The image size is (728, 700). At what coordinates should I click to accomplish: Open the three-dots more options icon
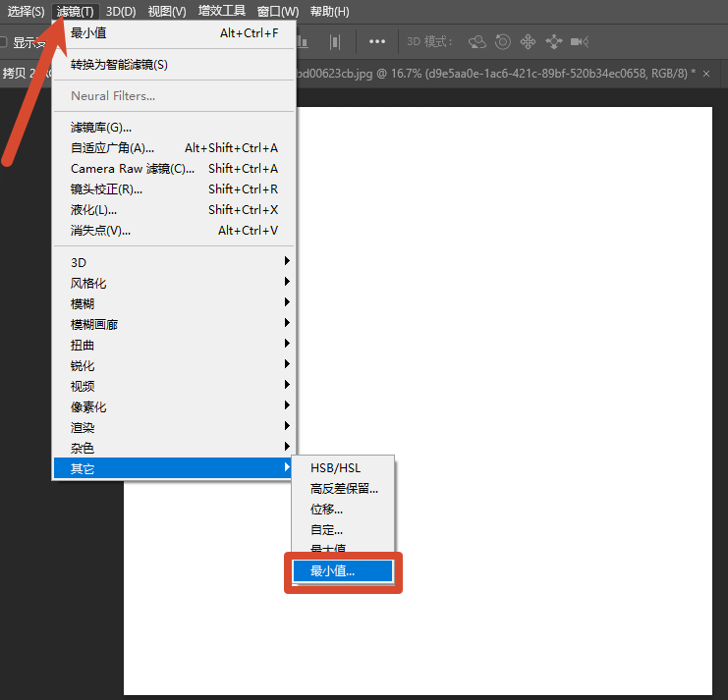(377, 42)
